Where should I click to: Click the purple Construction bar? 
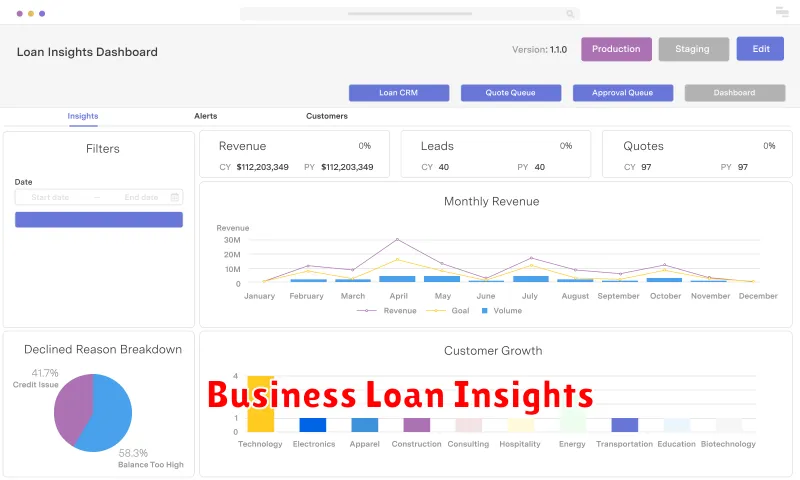tap(417, 425)
